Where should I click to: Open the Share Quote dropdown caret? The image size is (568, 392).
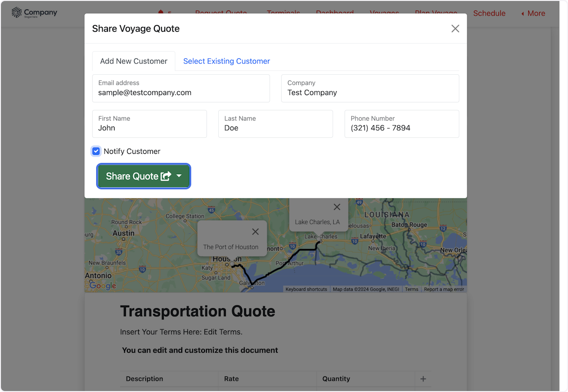(179, 176)
